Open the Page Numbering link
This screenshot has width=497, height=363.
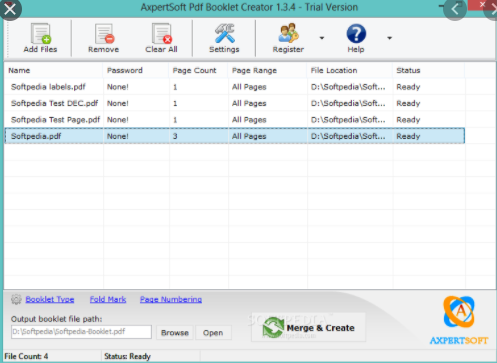click(171, 299)
